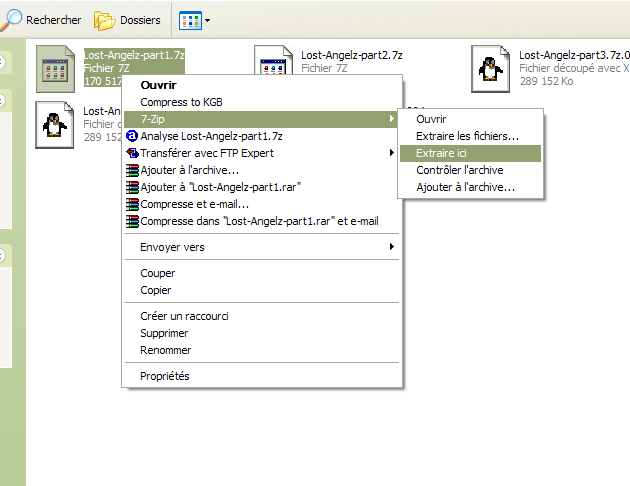Screen dimensions: 630x486
Task: Click the FTP Expert transfer icon
Action: click(x=132, y=153)
